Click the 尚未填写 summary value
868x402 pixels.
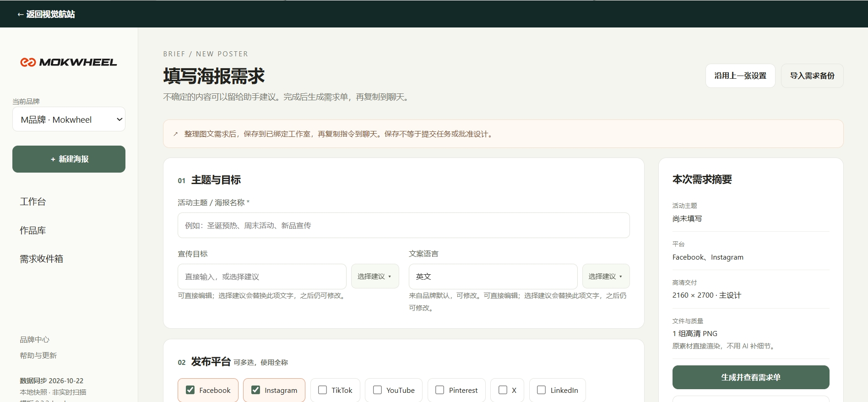tap(687, 219)
